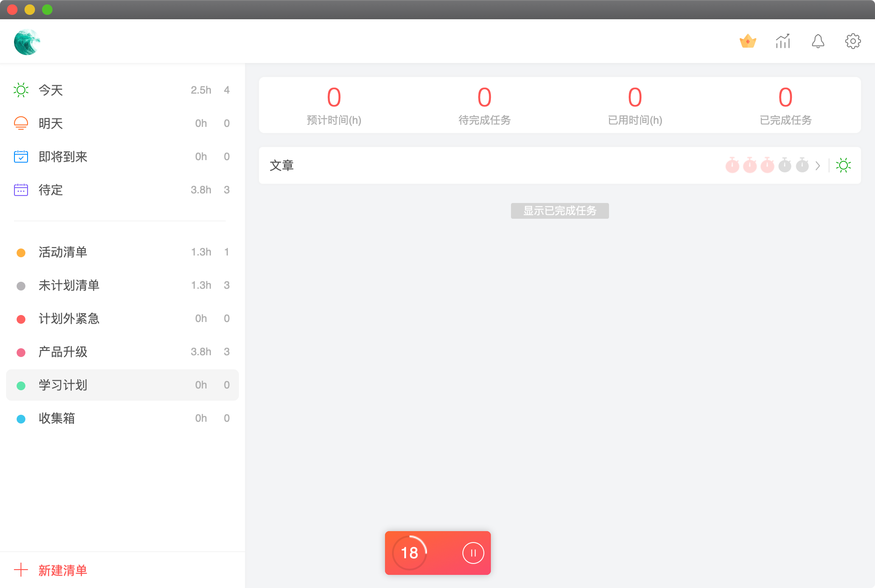Image resolution: width=875 pixels, height=588 pixels.
Task: Pause the running pomodoro timer
Action: click(473, 553)
